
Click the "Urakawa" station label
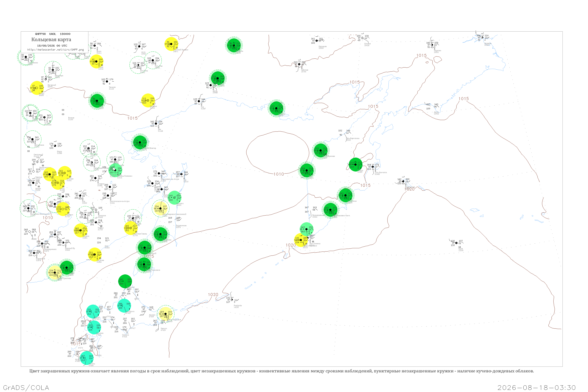(x=125, y=335)
